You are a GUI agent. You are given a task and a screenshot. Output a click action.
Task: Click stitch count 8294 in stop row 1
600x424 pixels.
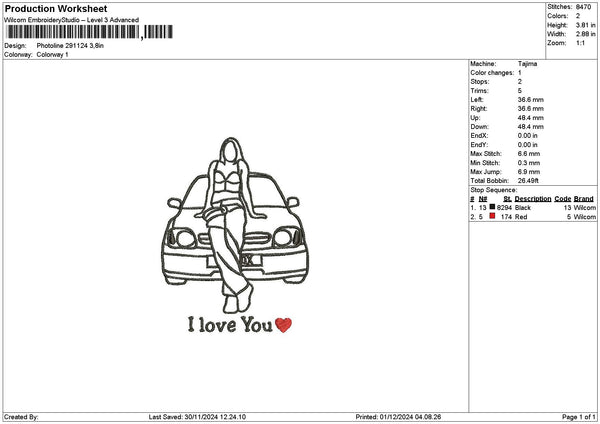(504, 208)
